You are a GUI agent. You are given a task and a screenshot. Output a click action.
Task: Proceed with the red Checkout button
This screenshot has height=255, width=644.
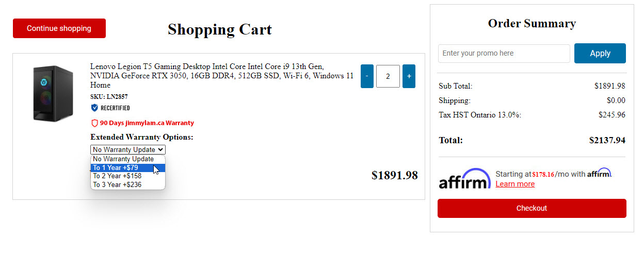(532, 208)
